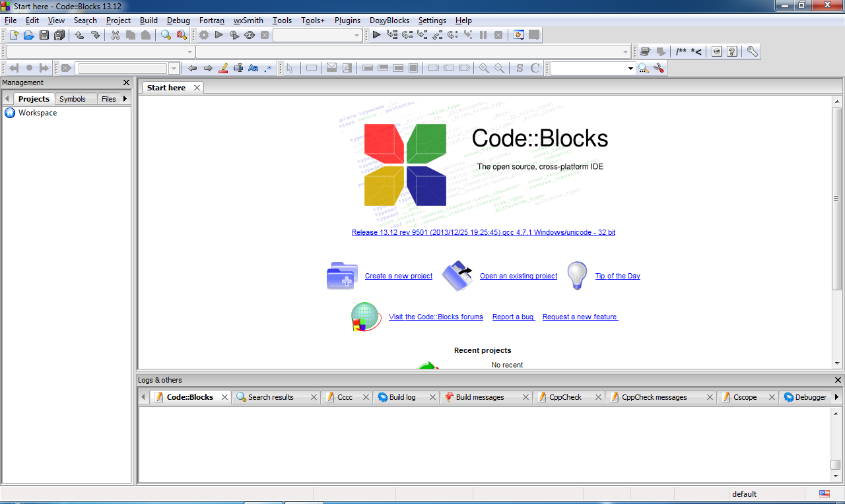Click the incremental search input field
This screenshot has height=504, width=845.
pyautogui.click(x=123, y=68)
